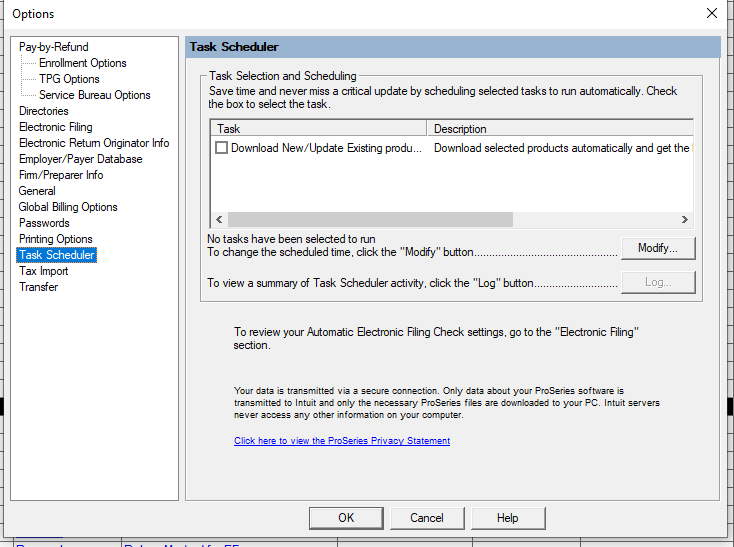The width and height of the screenshot is (734, 547).
Task: Open the ProSeries Privacy Statement link
Action: [341, 441]
